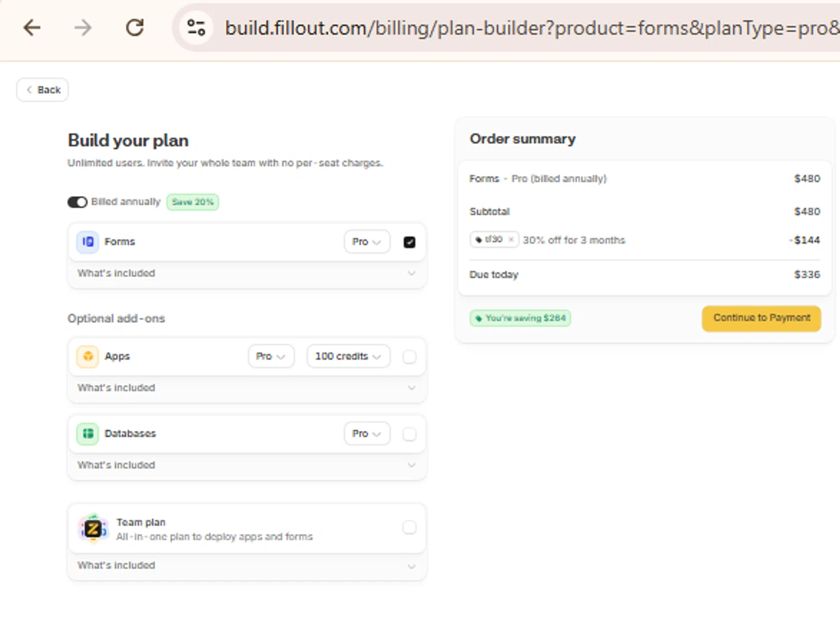The width and height of the screenshot is (840, 636).
Task: Remove the tf30 coupon with its x
Action: pos(511,239)
